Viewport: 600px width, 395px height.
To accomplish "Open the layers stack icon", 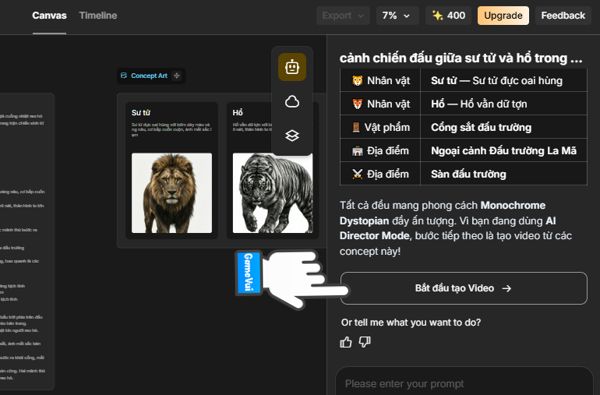I will pos(292,135).
